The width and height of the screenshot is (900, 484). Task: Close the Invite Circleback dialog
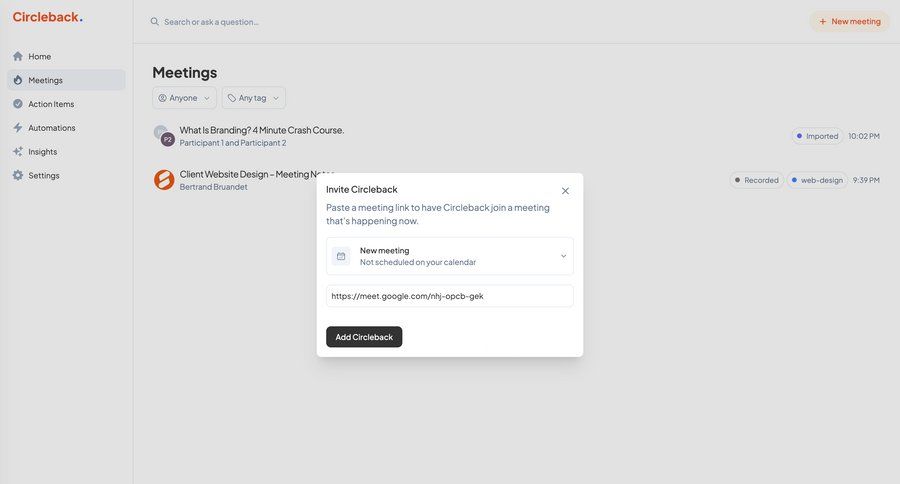(x=565, y=191)
